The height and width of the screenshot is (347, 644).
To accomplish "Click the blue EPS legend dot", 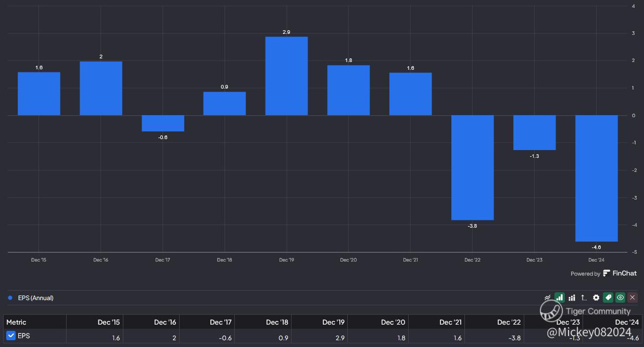I will click(10, 298).
